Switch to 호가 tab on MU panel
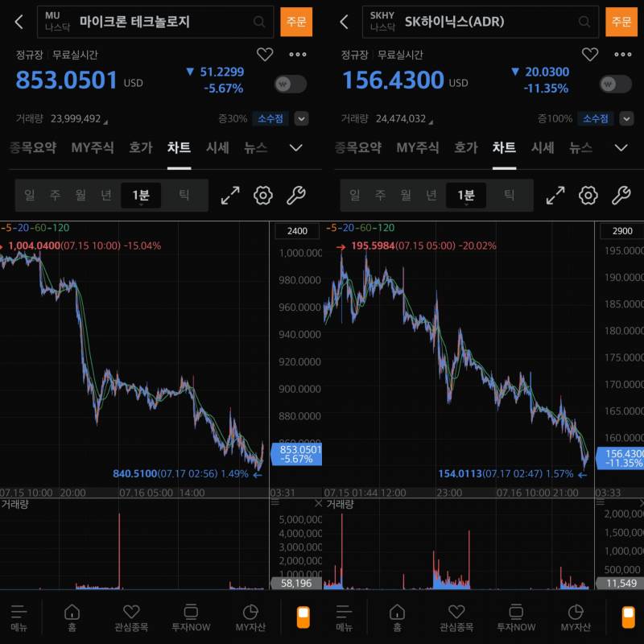 pyautogui.click(x=140, y=147)
